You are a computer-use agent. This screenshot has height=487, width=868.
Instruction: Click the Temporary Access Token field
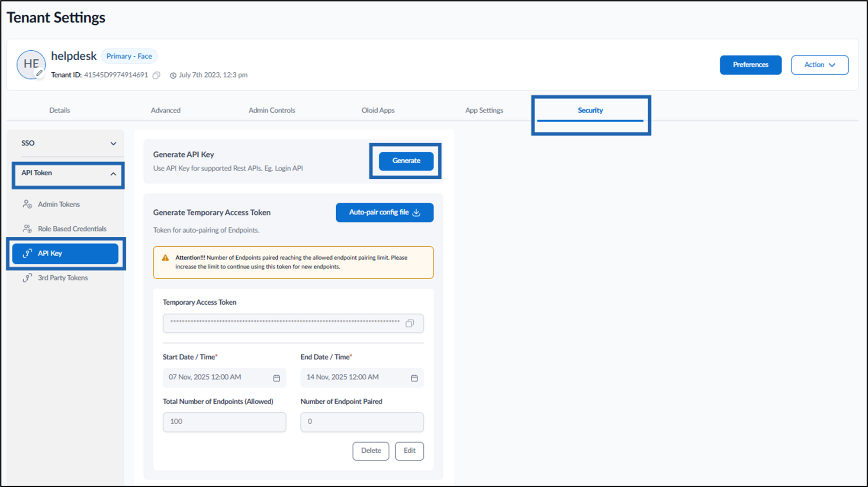pyautogui.click(x=293, y=323)
